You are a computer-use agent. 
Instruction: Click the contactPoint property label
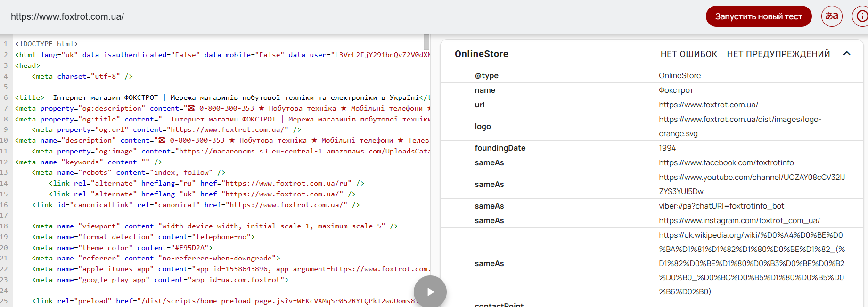(x=499, y=305)
